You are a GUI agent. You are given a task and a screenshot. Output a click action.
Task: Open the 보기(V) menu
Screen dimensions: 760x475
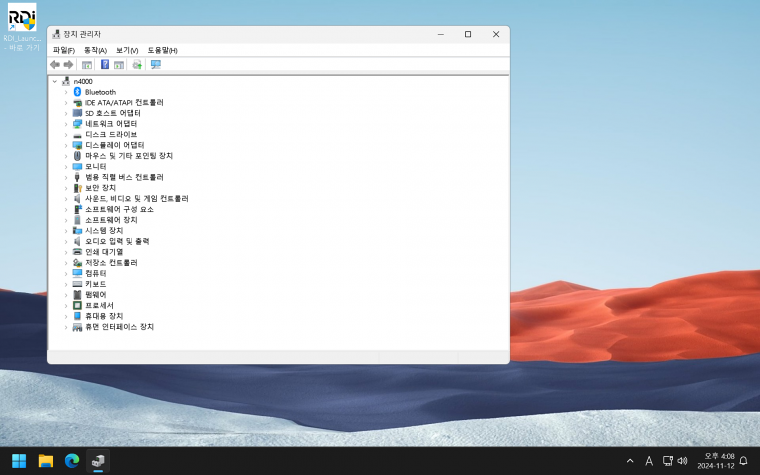[127, 50]
